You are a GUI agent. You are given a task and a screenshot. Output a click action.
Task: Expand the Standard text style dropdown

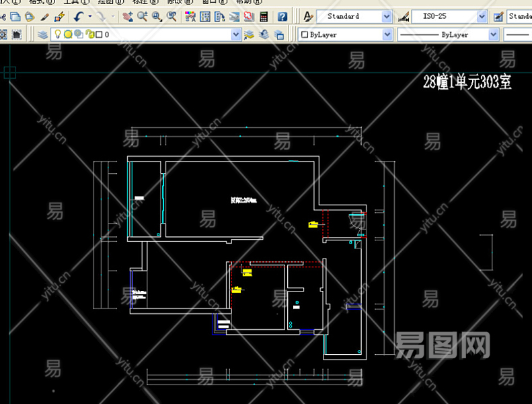[x=387, y=16]
